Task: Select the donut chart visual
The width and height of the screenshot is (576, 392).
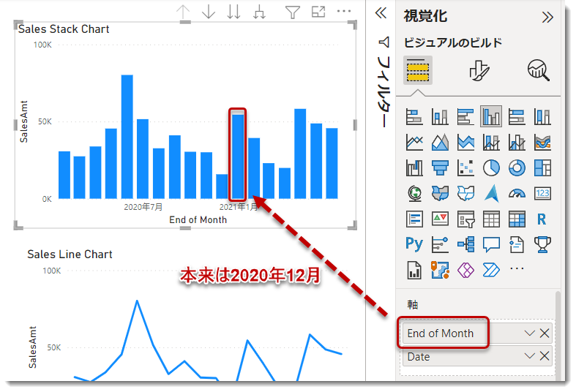Action: pyautogui.click(x=517, y=167)
